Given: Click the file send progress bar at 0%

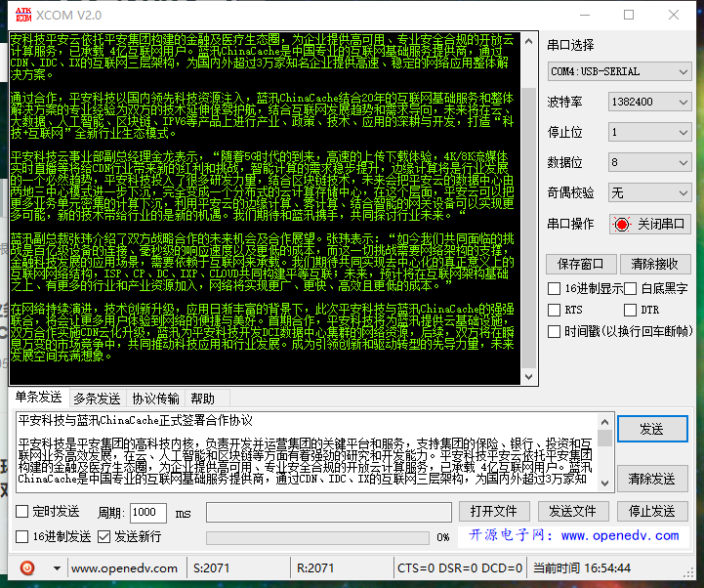Looking at the screenshot, I should 317,537.
